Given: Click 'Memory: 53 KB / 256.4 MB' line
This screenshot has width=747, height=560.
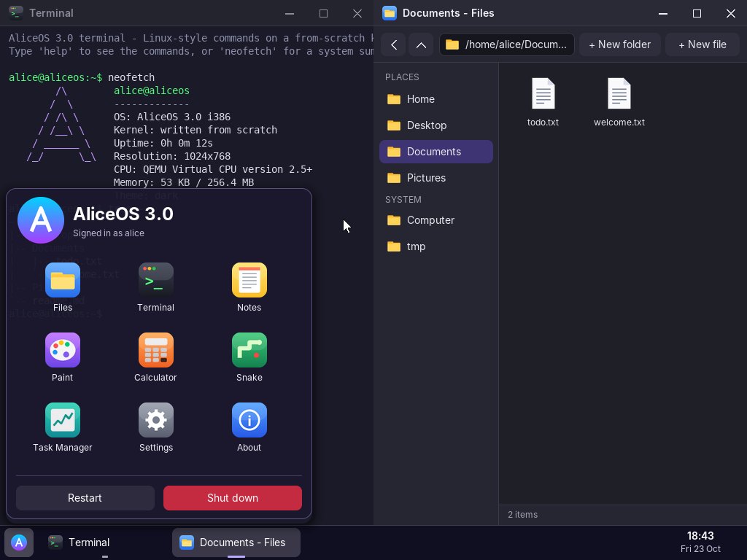Looking at the screenshot, I should pos(184,182).
